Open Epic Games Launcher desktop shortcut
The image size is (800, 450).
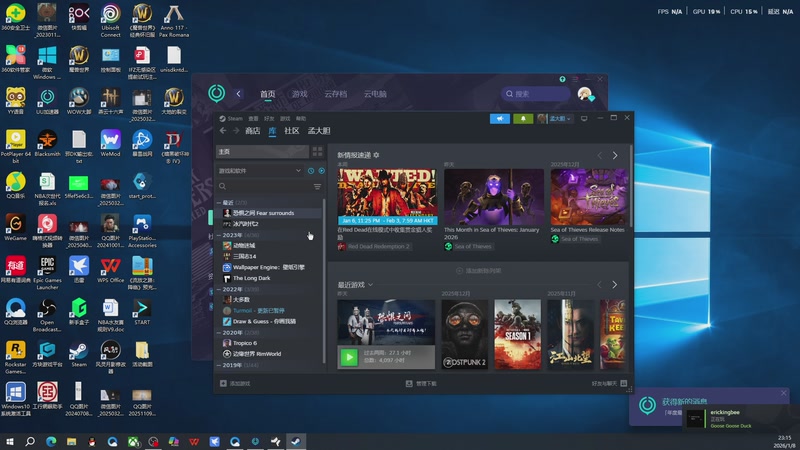coord(47,272)
